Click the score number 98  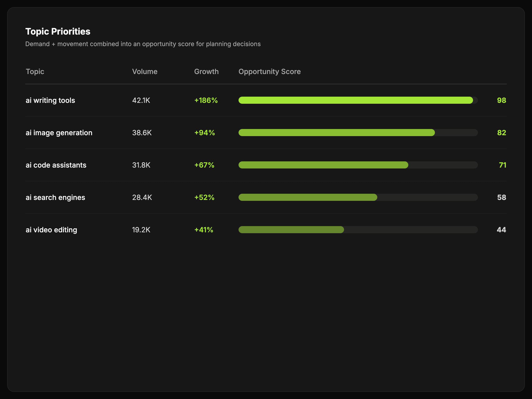[x=501, y=100]
